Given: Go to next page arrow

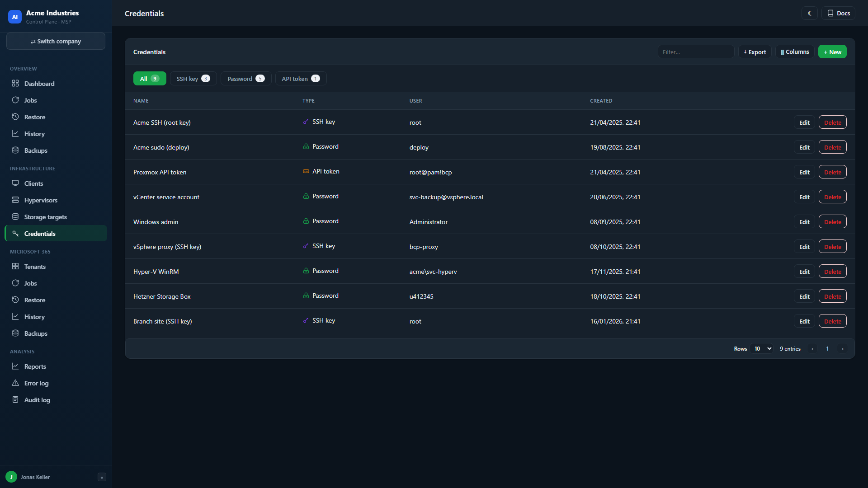Looking at the screenshot, I should (842, 349).
